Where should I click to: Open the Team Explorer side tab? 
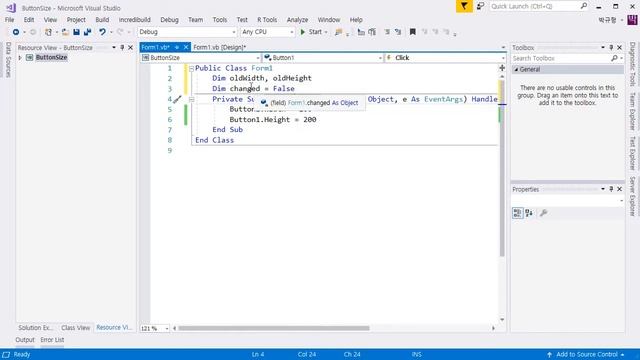click(x=632, y=111)
